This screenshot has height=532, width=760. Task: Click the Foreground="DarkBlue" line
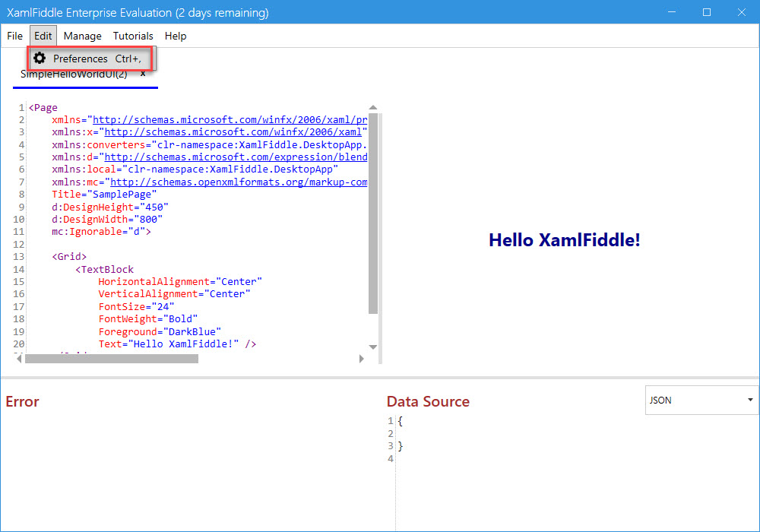160,331
